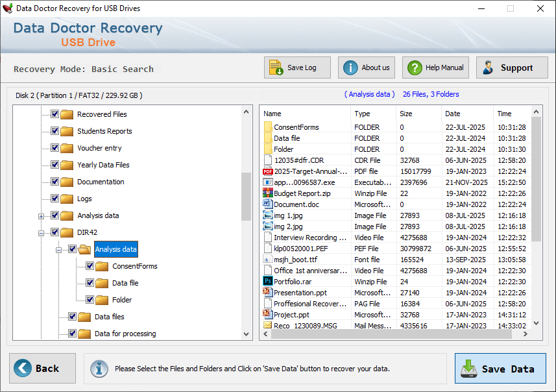Click the Help Manual question mark icon
The width and height of the screenshot is (556, 392).
[x=415, y=67]
